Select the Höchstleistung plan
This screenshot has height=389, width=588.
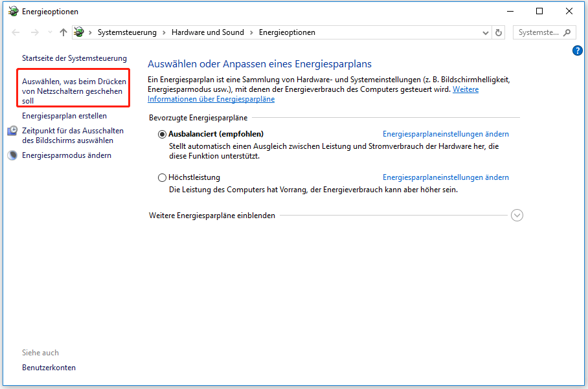click(x=162, y=177)
